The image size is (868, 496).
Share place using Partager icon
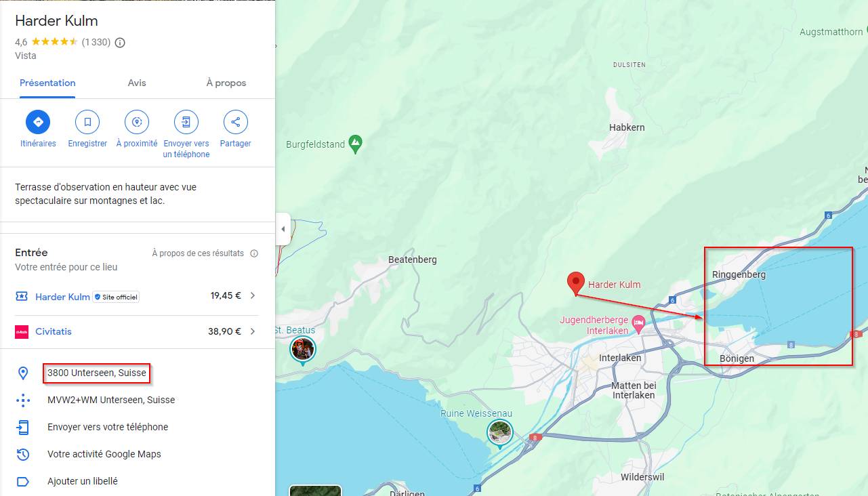click(235, 122)
